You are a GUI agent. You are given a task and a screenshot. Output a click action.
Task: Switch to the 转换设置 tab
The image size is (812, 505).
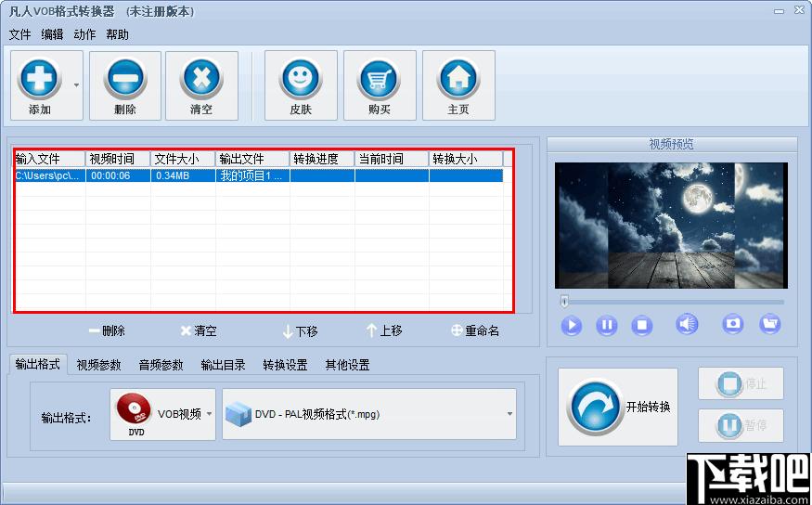pyautogui.click(x=285, y=365)
